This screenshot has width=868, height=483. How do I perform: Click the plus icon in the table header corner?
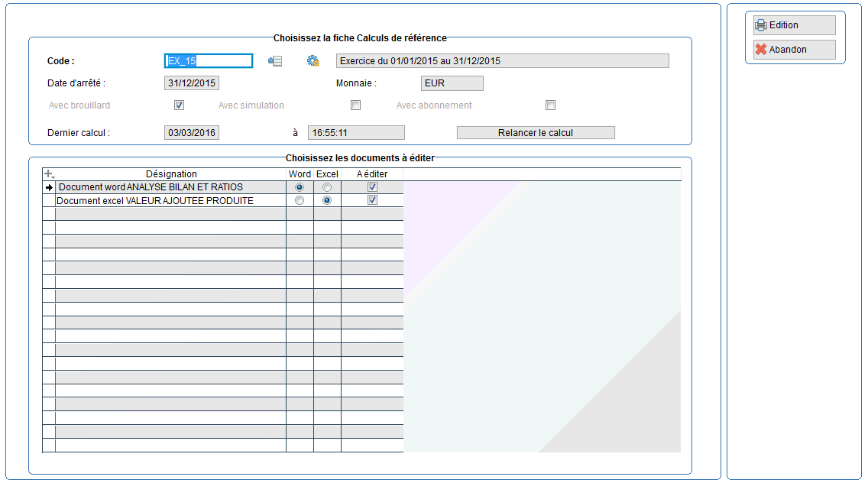click(49, 174)
